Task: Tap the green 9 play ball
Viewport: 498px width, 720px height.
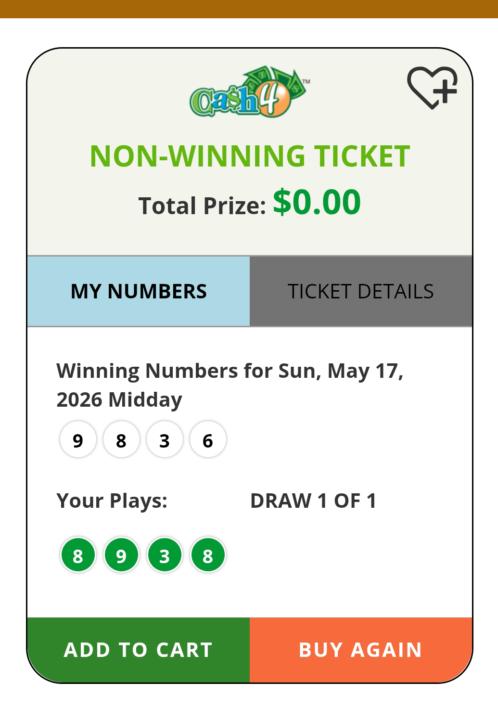Action: pos(121,555)
